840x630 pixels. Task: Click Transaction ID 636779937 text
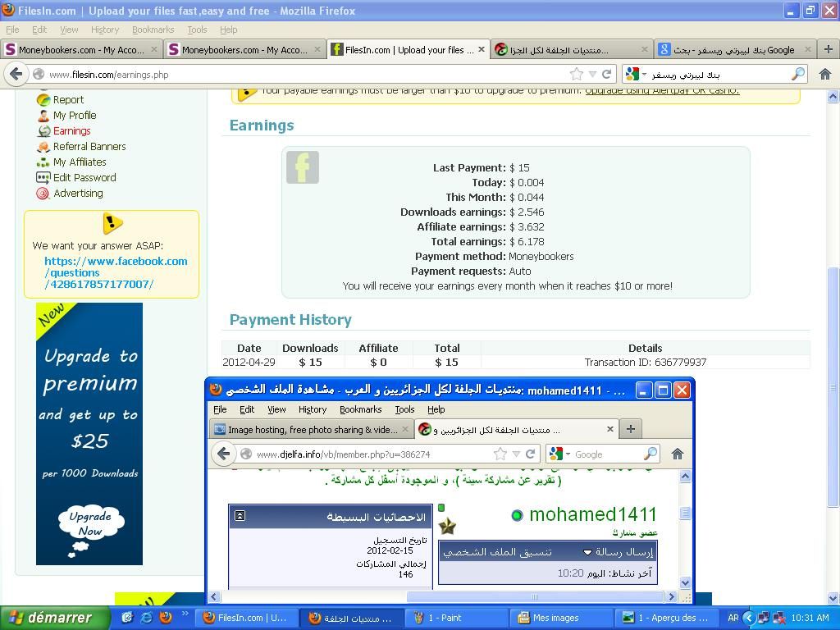pos(646,362)
